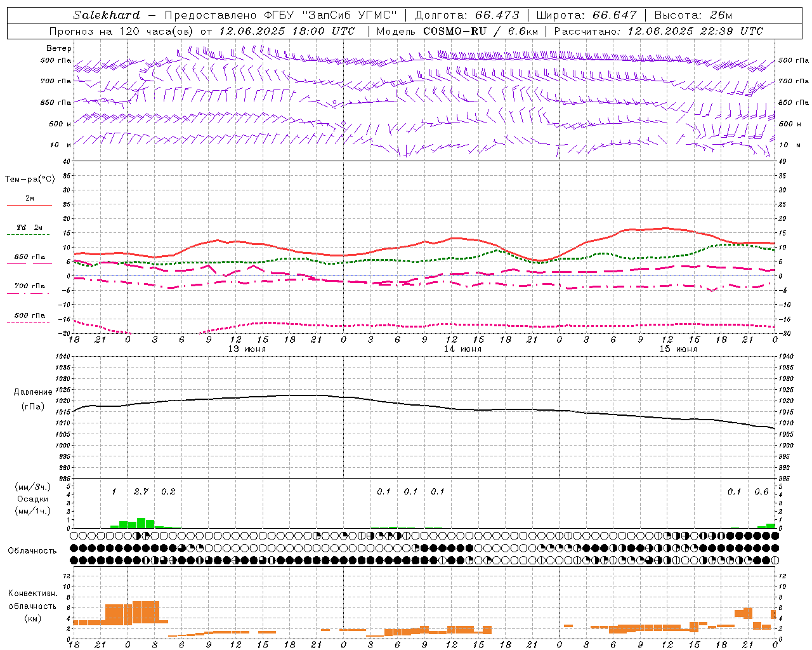Screen dimensions: 812x650
Task: Click the 10 м label on left wind axis
Action: [60, 145]
